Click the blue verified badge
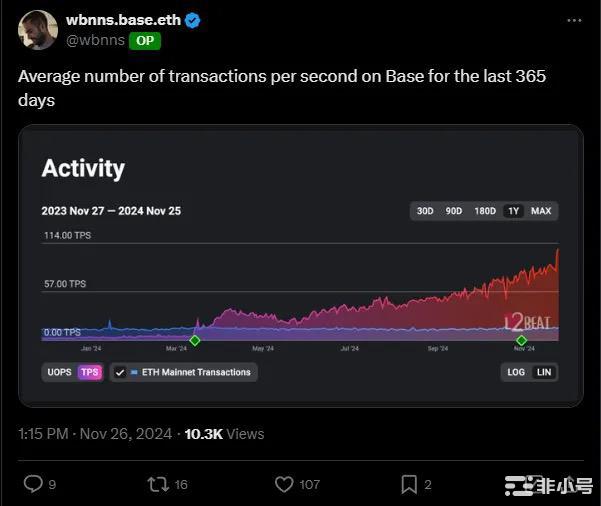Image resolution: width=601 pixels, height=506 pixels. tap(192, 20)
